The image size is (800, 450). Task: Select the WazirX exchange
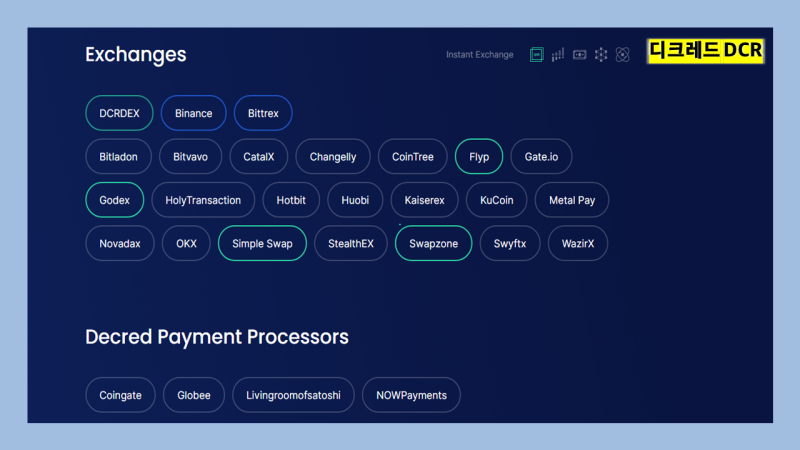click(x=578, y=243)
